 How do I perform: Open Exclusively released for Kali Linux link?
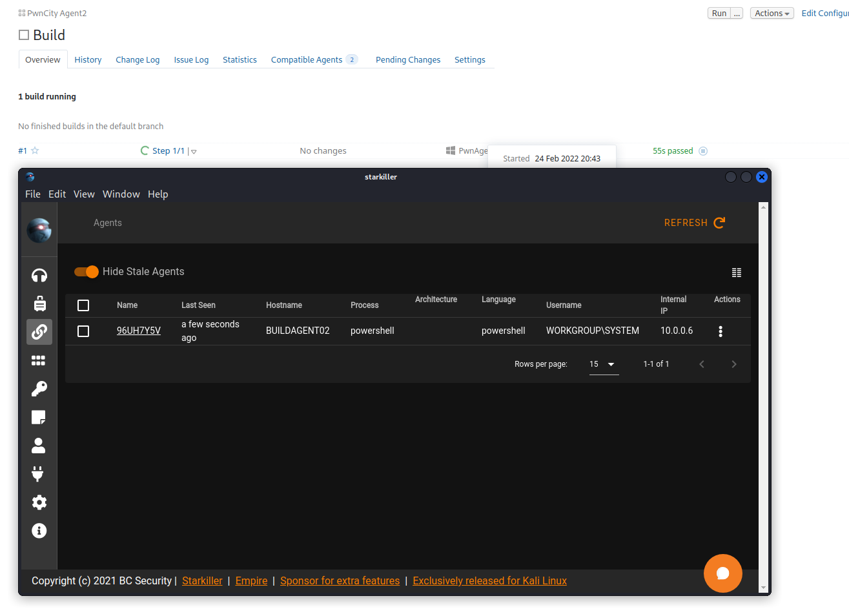pyautogui.click(x=489, y=580)
